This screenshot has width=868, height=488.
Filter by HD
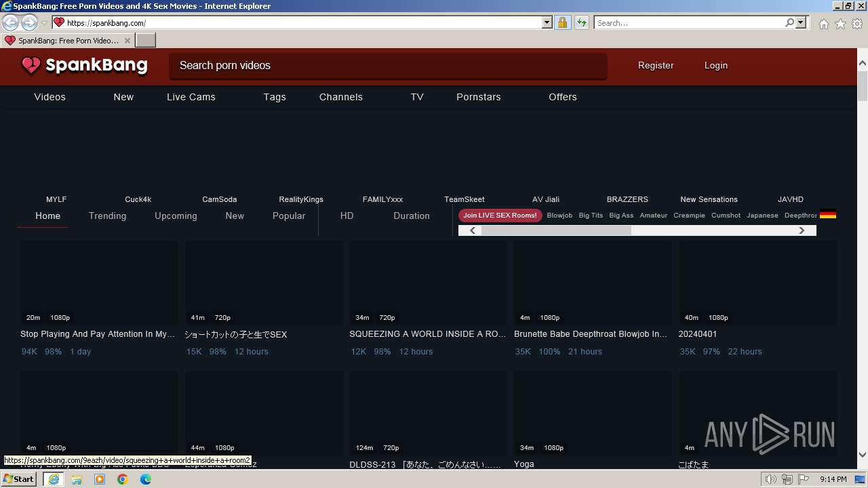[347, 216]
